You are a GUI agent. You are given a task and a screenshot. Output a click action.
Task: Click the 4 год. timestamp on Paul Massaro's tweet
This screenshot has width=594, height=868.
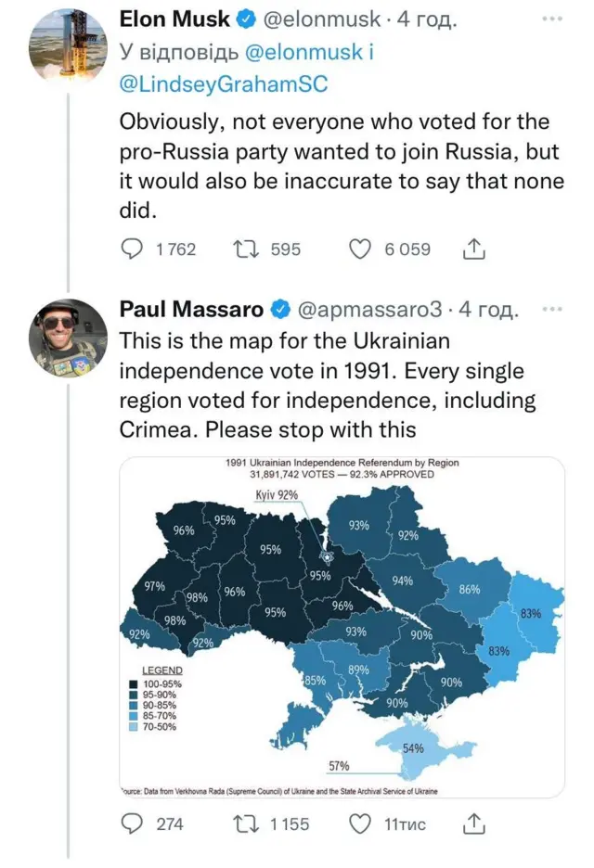pos(486,309)
